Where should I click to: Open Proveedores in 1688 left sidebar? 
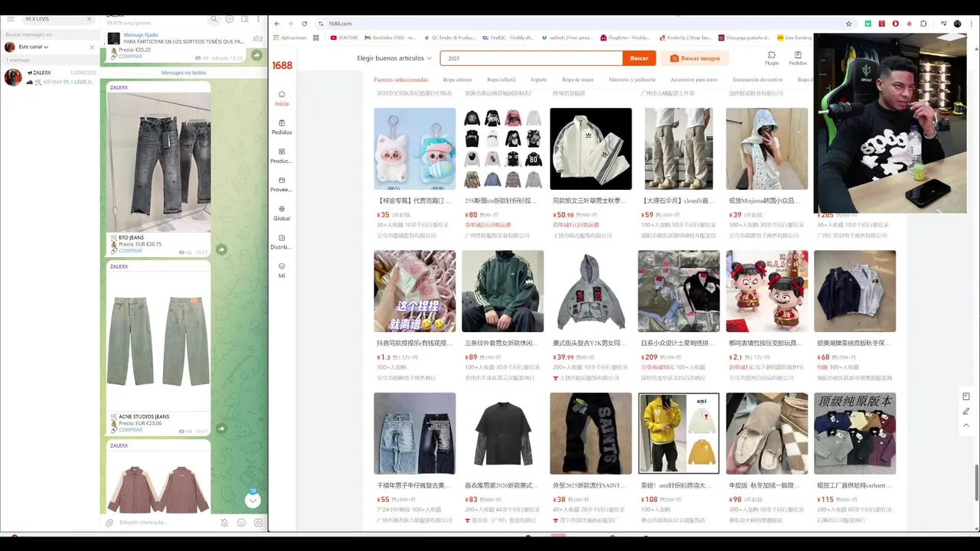[x=282, y=184]
